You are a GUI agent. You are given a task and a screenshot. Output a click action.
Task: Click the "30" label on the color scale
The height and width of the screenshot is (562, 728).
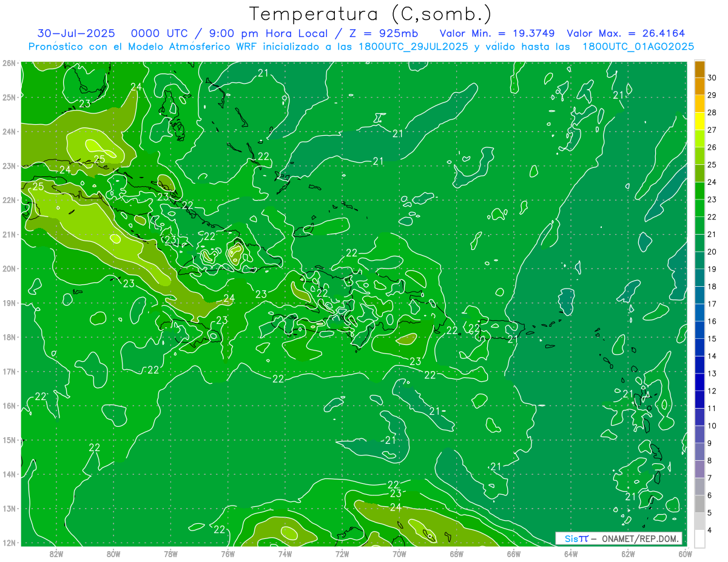tap(712, 78)
